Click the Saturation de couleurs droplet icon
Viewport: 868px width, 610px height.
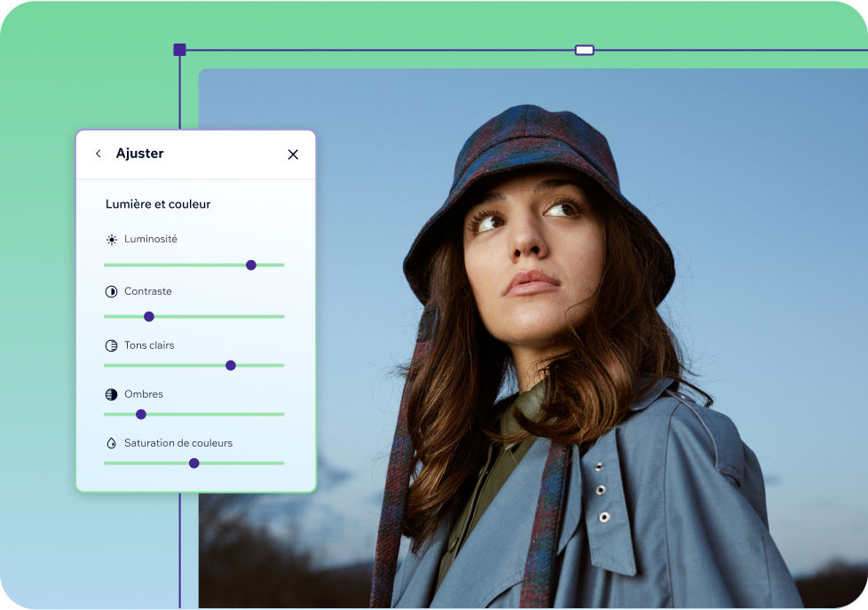111,443
